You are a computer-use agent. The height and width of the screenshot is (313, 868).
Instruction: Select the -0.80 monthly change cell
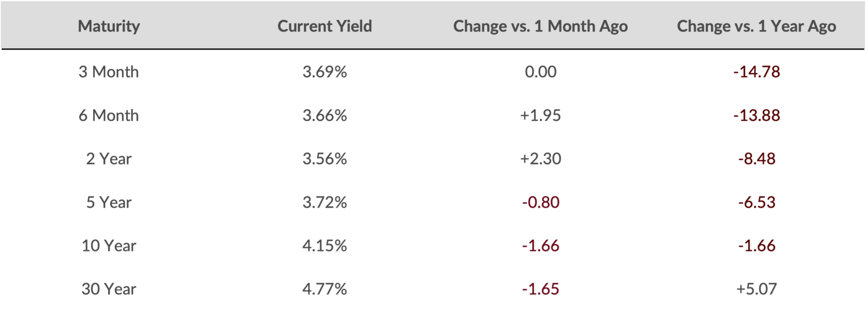tap(541, 202)
